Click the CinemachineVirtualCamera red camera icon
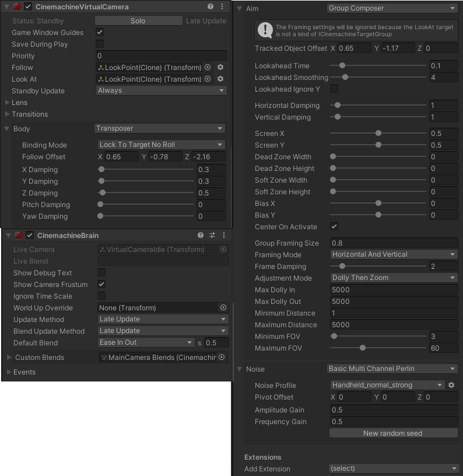The width and height of the screenshot is (463, 476). pos(17,6)
